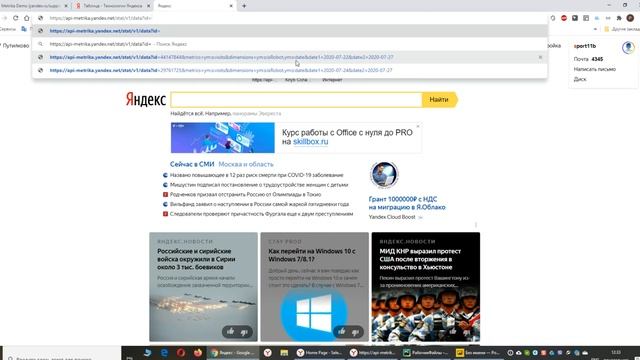
Task: Open the puzzle-piece extensions menu icon
Action: [x=619, y=18]
